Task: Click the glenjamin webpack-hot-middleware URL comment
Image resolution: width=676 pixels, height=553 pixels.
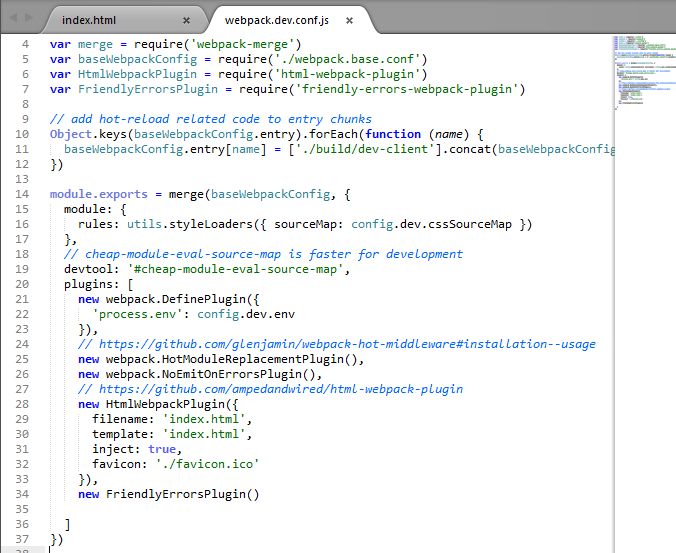Action: [337, 344]
